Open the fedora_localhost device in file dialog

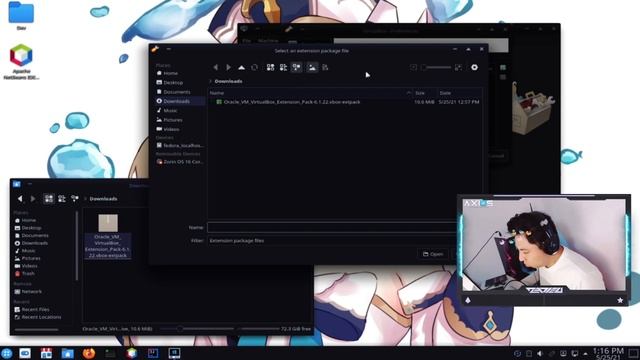(180, 145)
